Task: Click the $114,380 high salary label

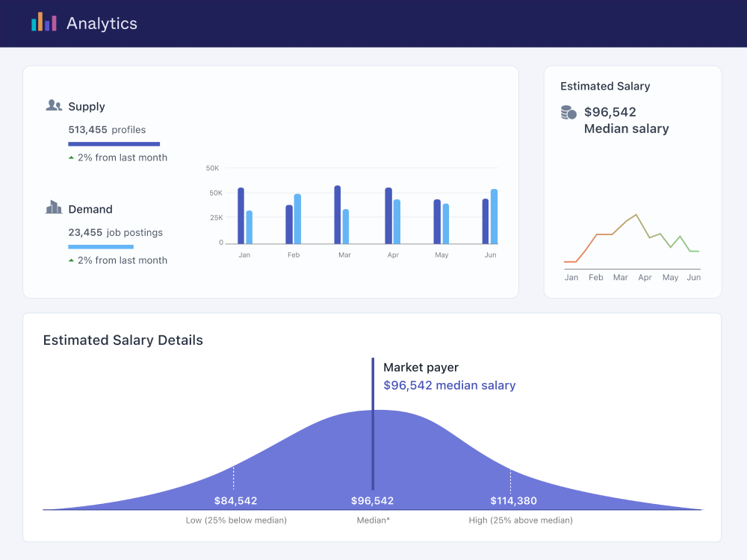Action: [x=513, y=501]
